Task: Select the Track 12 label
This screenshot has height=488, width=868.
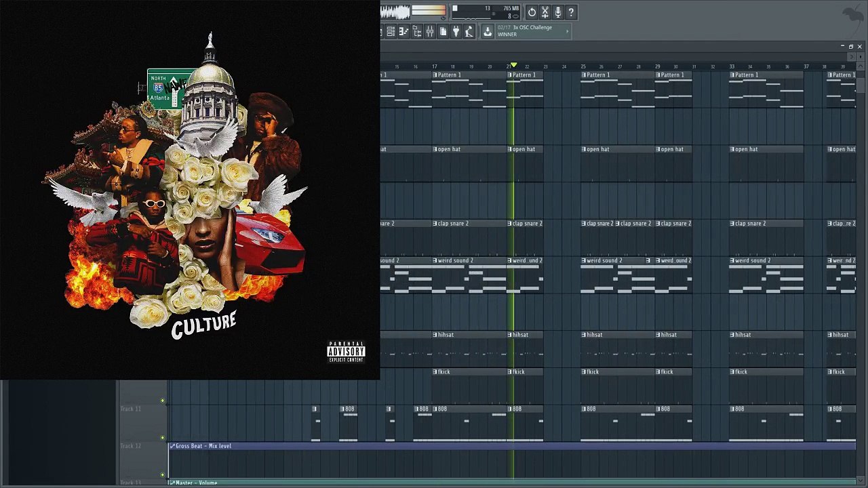Action: click(131, 446)
